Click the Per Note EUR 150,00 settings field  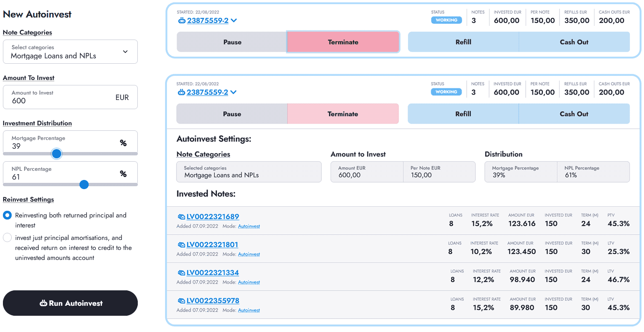(x=439, y=172)
